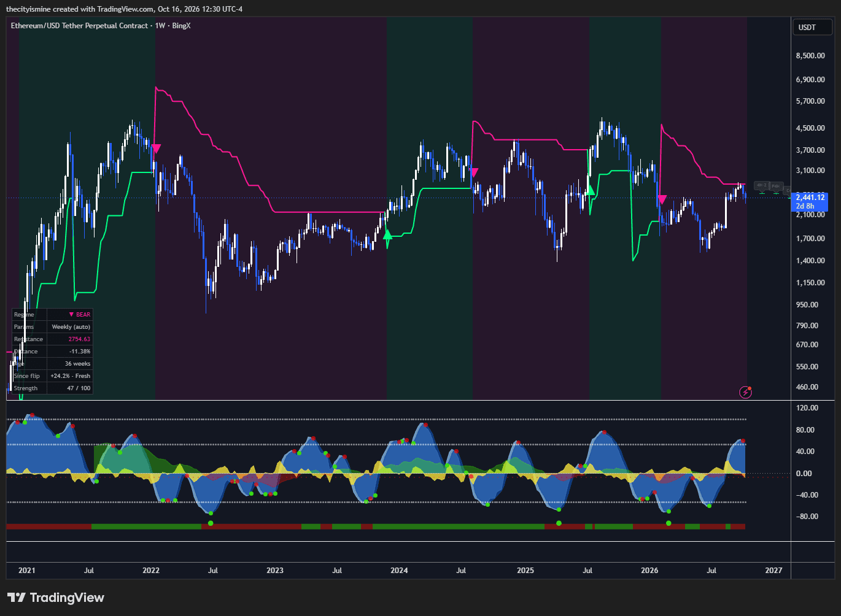
Task: Click the 2021 time axis label
Action: 27,571
